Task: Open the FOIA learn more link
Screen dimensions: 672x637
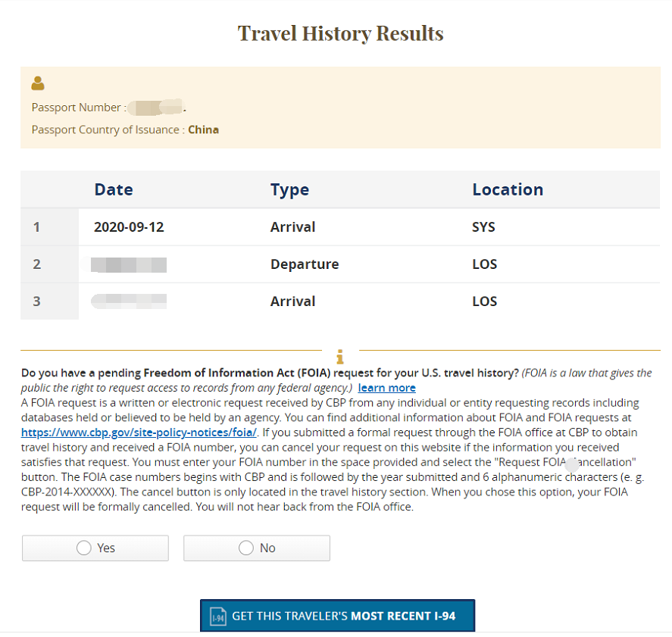Action: (x=386, y=388)
